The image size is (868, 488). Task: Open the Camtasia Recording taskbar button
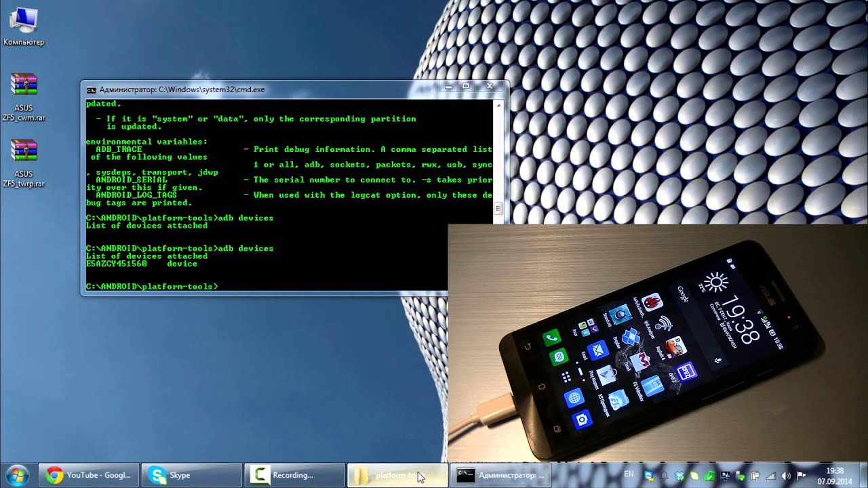[295, 475]
